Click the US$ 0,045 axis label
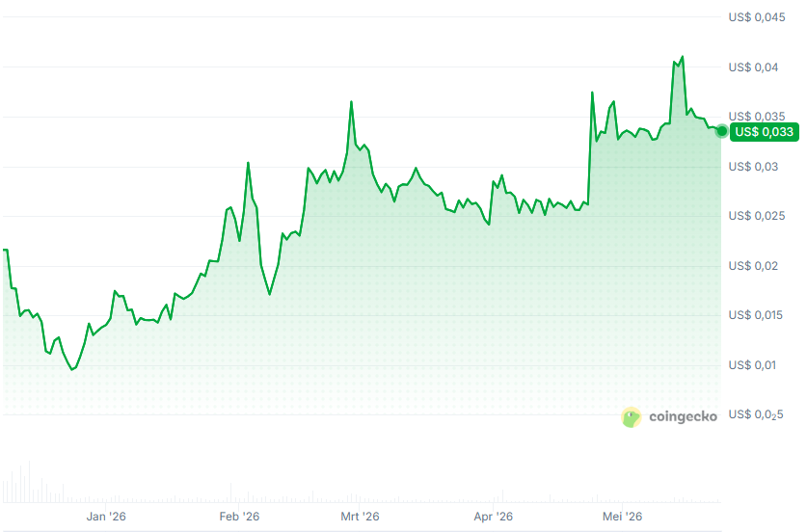This screenshot has width=807, height=532. click(x=757, y=17)
